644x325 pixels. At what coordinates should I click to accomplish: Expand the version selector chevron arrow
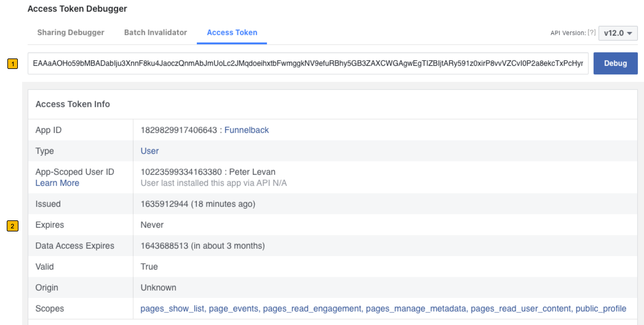coord(630,33)
